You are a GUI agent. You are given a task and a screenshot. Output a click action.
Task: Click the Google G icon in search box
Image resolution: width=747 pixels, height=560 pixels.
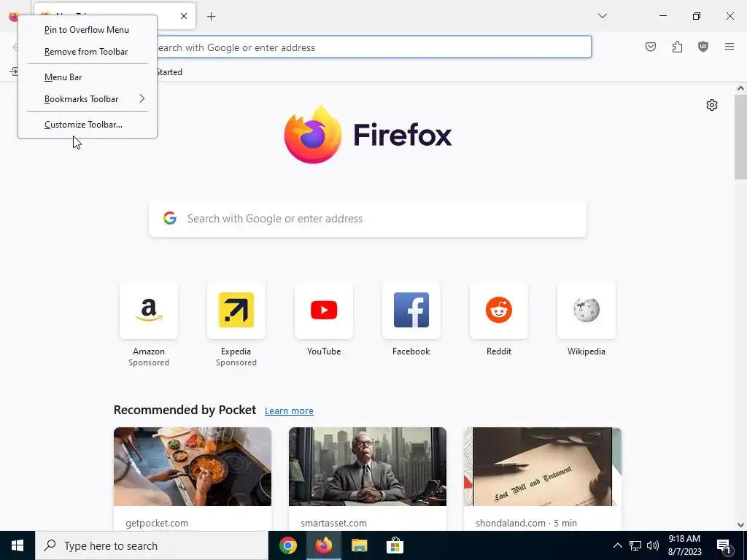[170, 218]
